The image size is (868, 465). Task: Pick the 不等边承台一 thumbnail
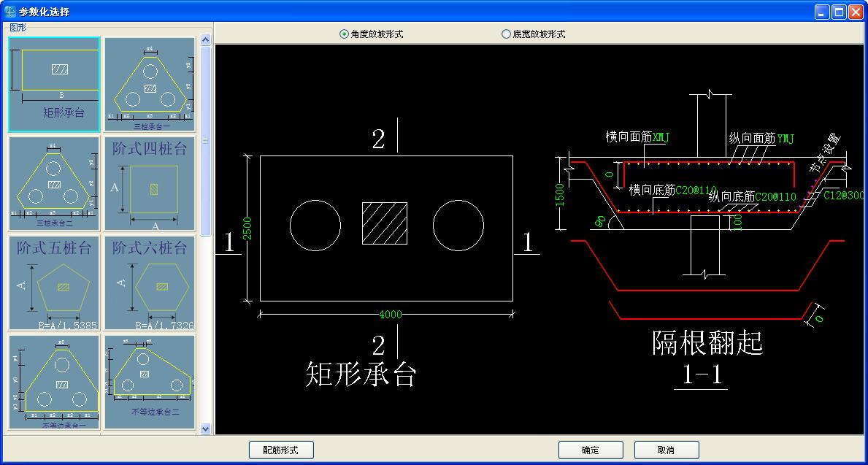[x=54, y=382]
